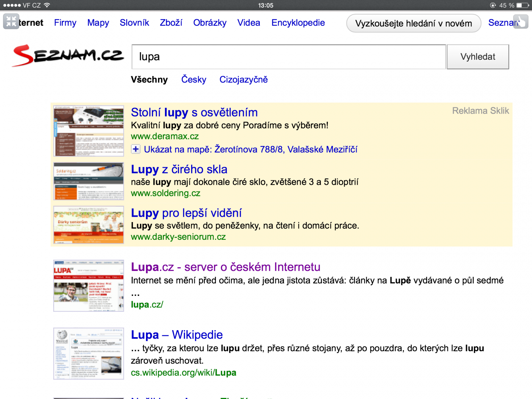
Task: Click the Vyhledat search button
Action: click(x=478, y=57)
